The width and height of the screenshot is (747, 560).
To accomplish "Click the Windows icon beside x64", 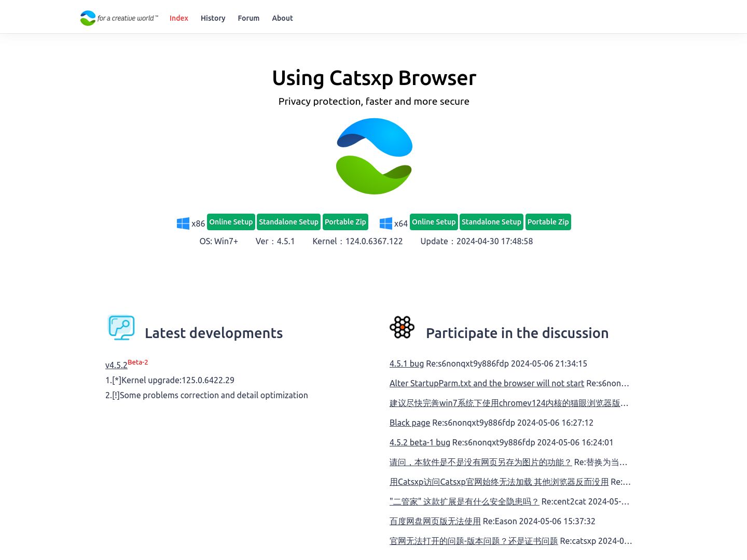I will [x=386, y=223].
